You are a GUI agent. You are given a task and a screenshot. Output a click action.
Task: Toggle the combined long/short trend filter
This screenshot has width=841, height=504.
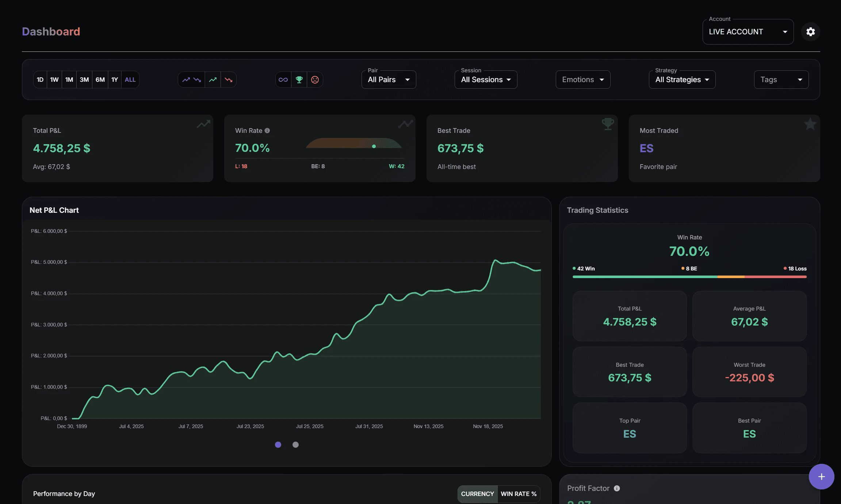191,79
